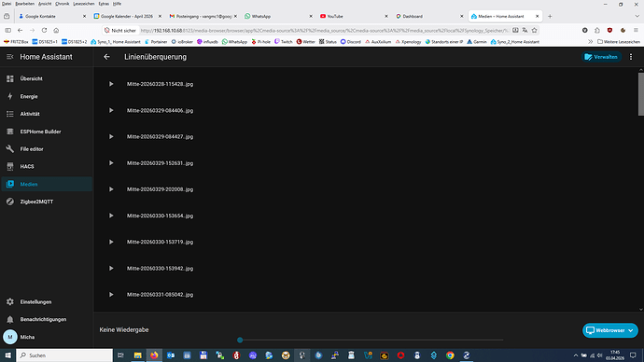This screenshot has width=644, height=362.
Task: Switch to the WhatsApp tab
Action: (x=278, y=17)
